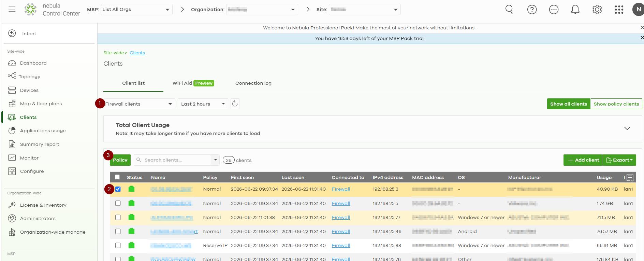Open the settings gear icon

(x=597, y=10)
